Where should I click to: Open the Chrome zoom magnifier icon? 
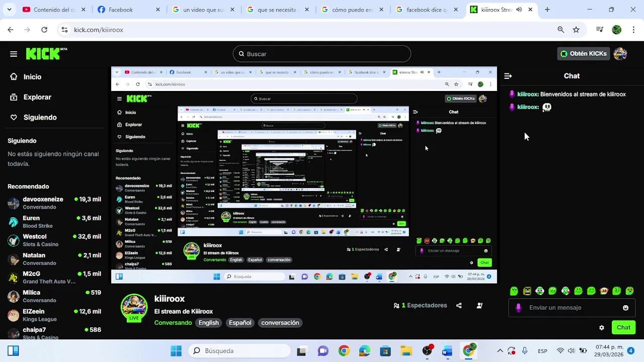point(560,30)
